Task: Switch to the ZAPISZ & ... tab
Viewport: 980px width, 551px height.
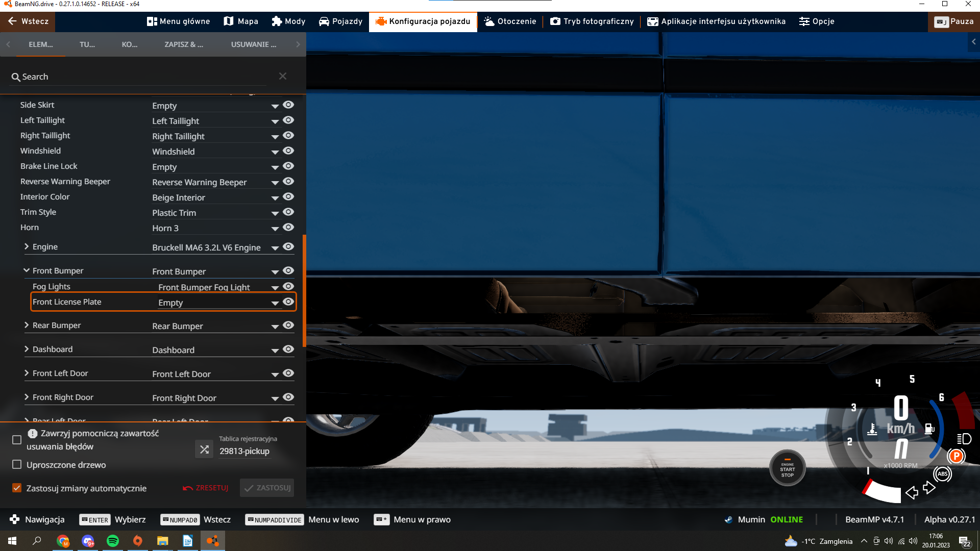Action: pyautogui.click(x=184, y=44)
